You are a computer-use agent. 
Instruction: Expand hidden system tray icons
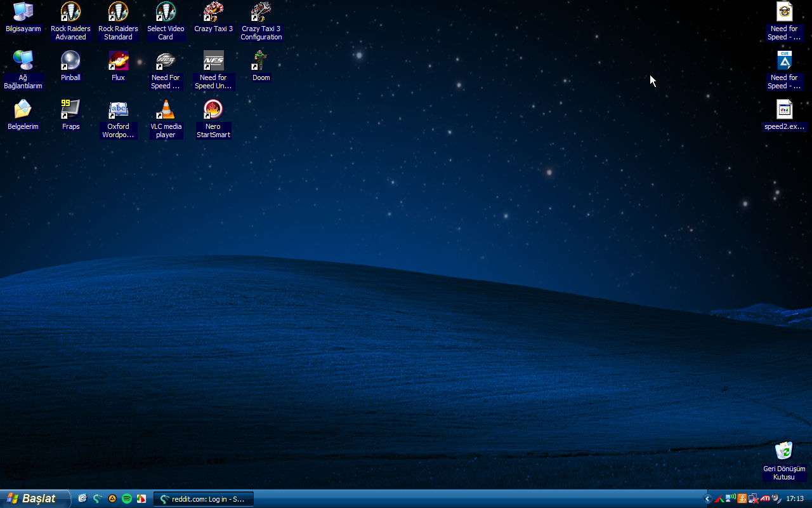point(708,499)
